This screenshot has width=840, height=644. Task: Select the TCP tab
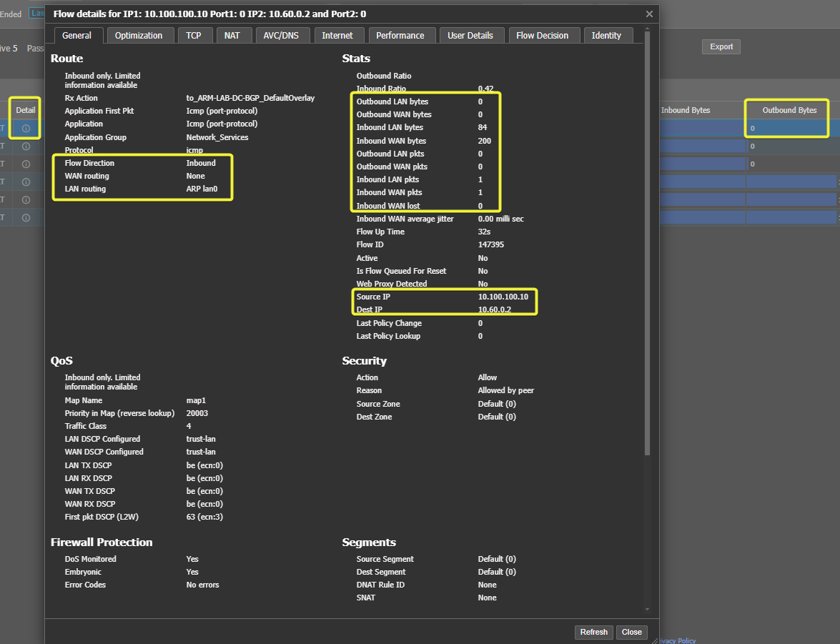tap(194, 35)
